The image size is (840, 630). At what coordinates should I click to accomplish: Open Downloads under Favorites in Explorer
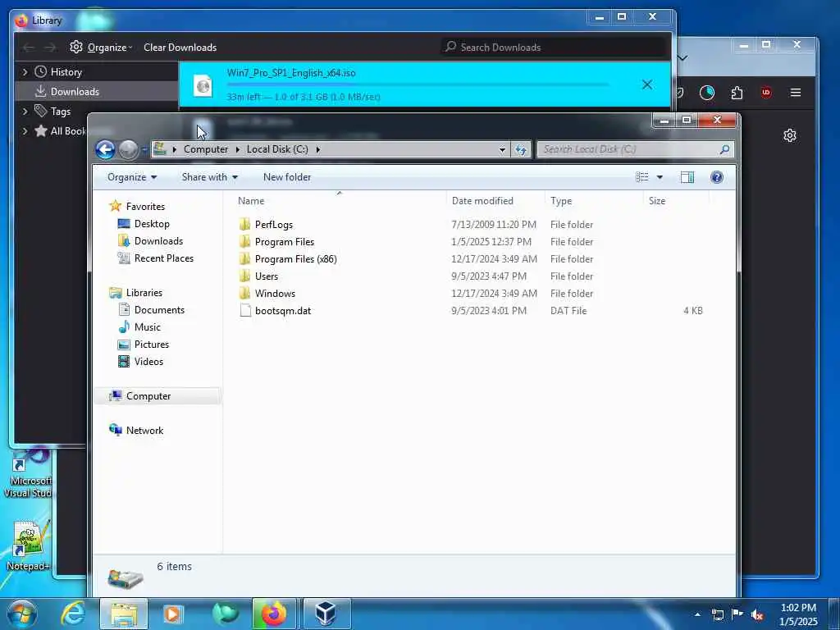click(158, 241)
